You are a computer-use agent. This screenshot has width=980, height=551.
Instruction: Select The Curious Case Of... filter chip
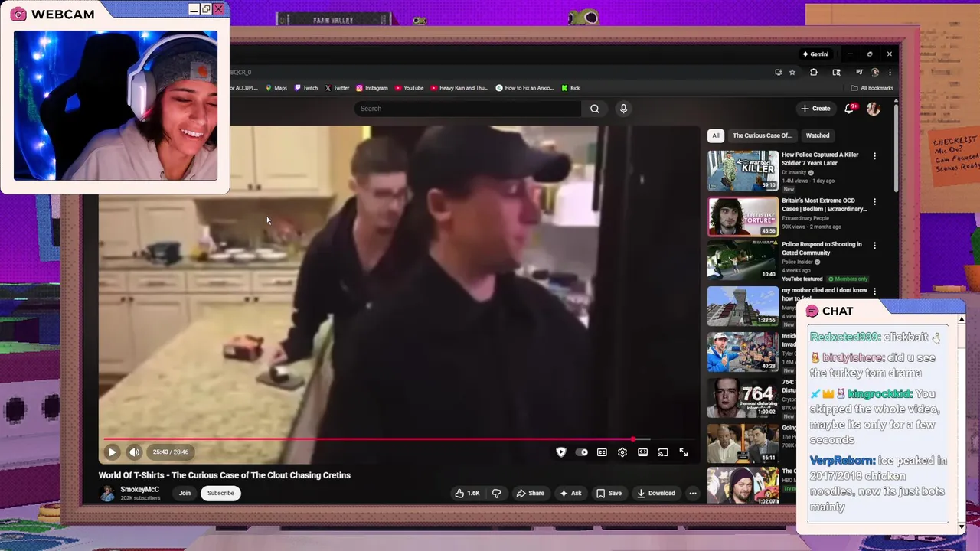point(763,135)
